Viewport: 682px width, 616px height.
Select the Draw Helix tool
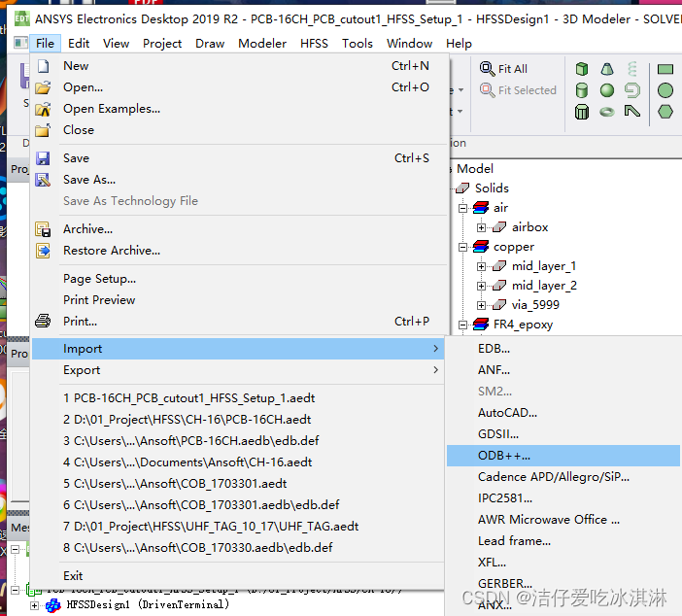click(x=632, y=69)
